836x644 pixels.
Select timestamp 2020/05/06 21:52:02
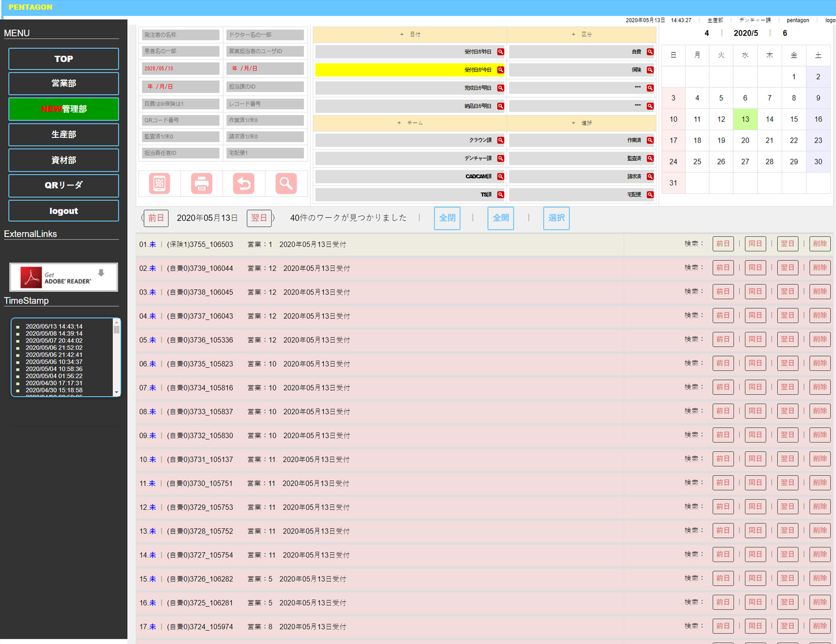coord(54,348)
